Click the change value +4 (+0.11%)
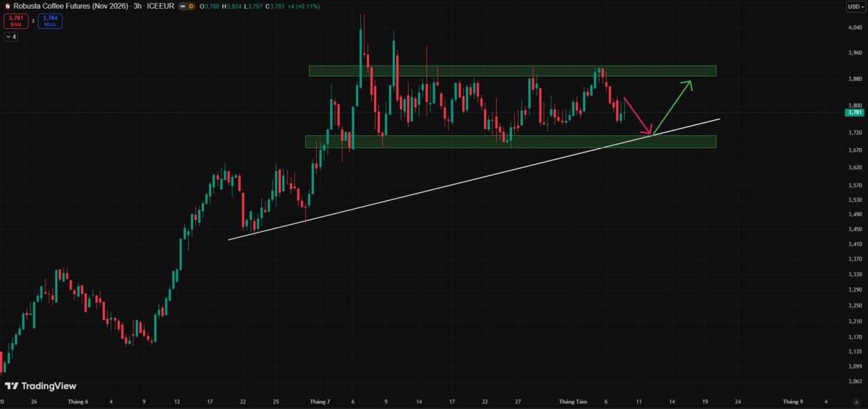The image size is (868, 409). coord(305,7)
